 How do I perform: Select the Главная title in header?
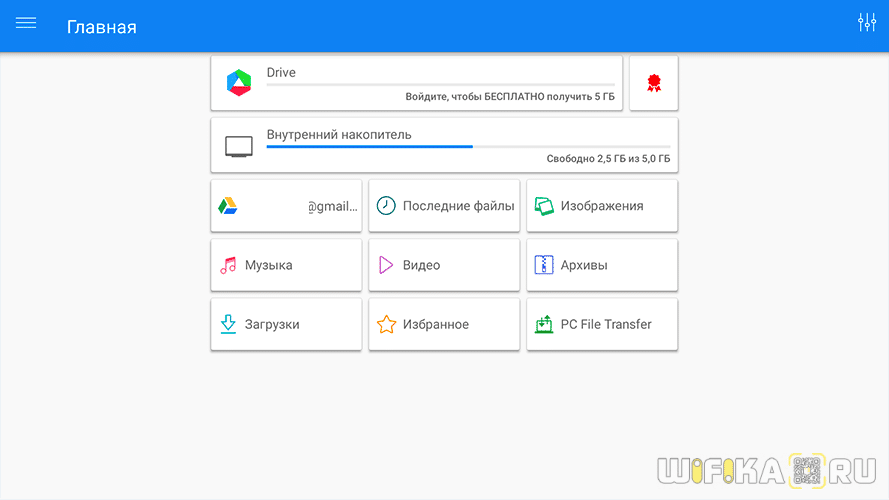[x=102, y=27]
